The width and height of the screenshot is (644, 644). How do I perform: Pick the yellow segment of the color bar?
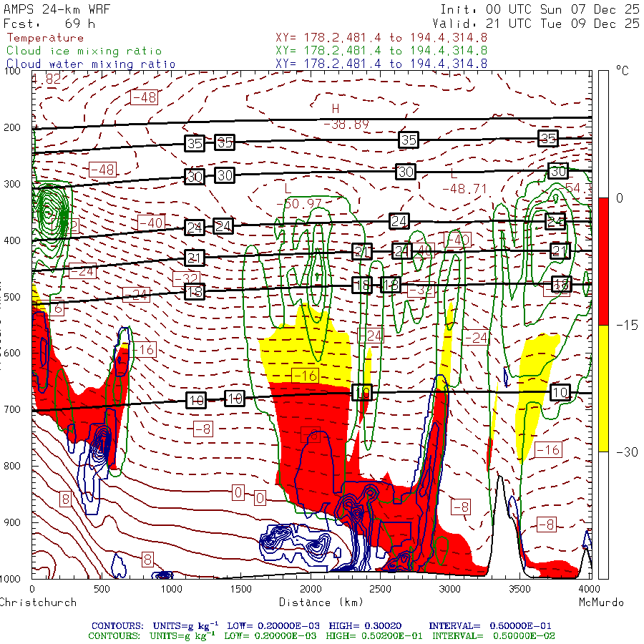tap(603, 388)
